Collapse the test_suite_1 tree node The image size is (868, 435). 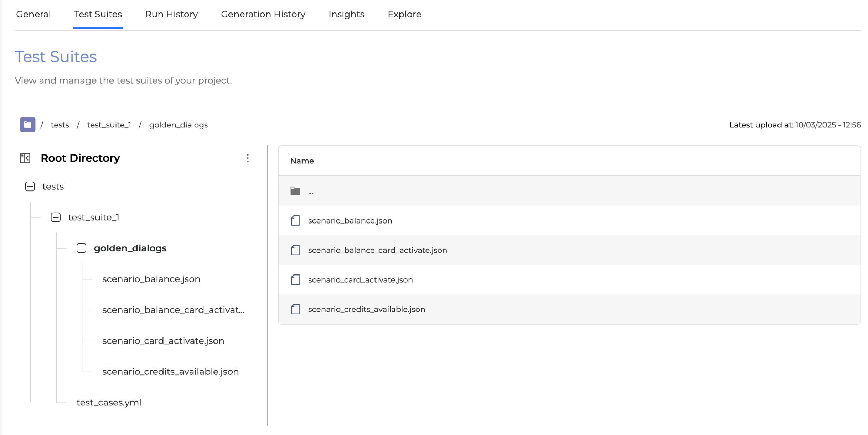click(x=56, y=217)
